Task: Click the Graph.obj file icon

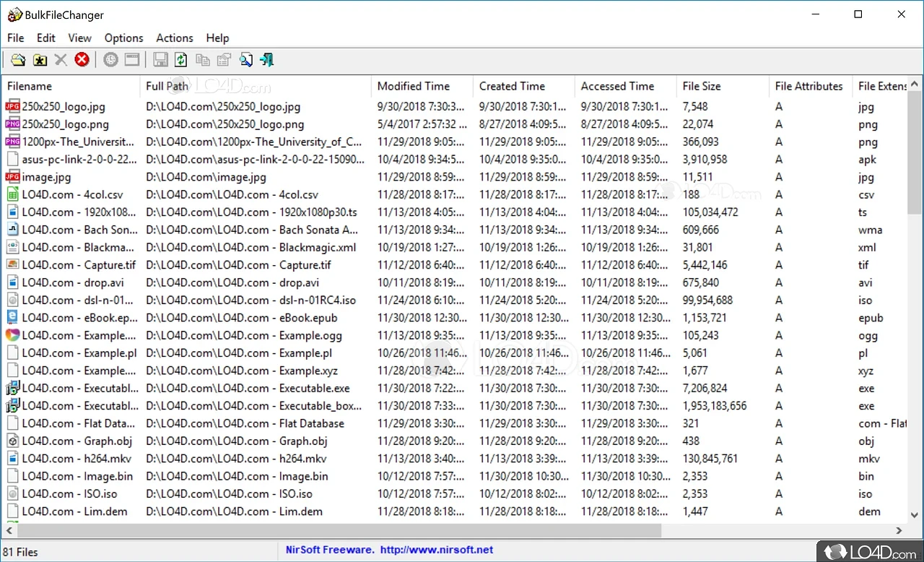Action: tap(13, 441)
